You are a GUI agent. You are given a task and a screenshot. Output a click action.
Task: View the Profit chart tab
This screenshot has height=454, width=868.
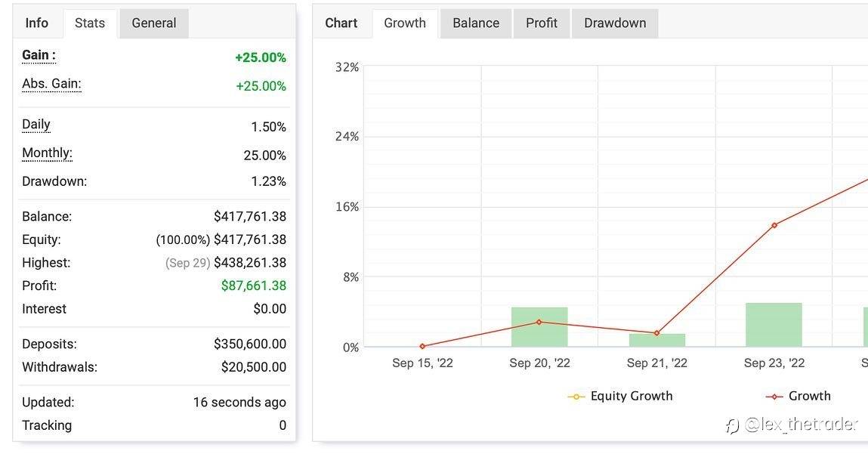click(x=542, y=23)
